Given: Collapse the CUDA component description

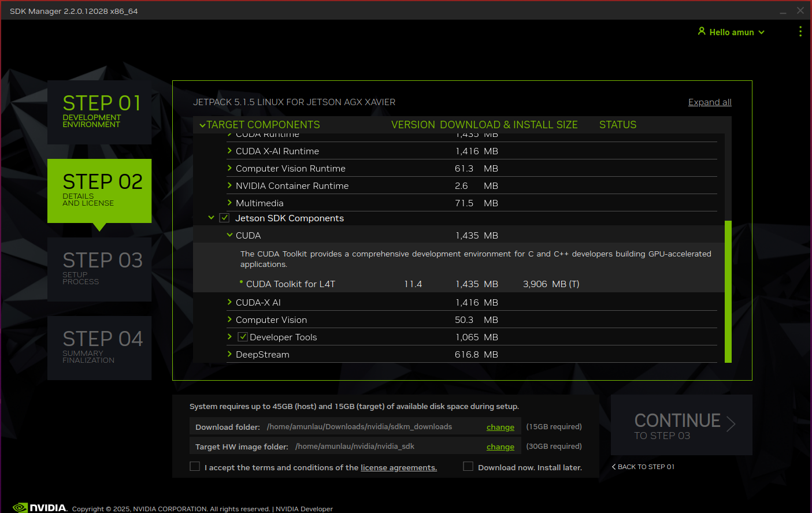Looking at the screenshot, I should [229, 235].
